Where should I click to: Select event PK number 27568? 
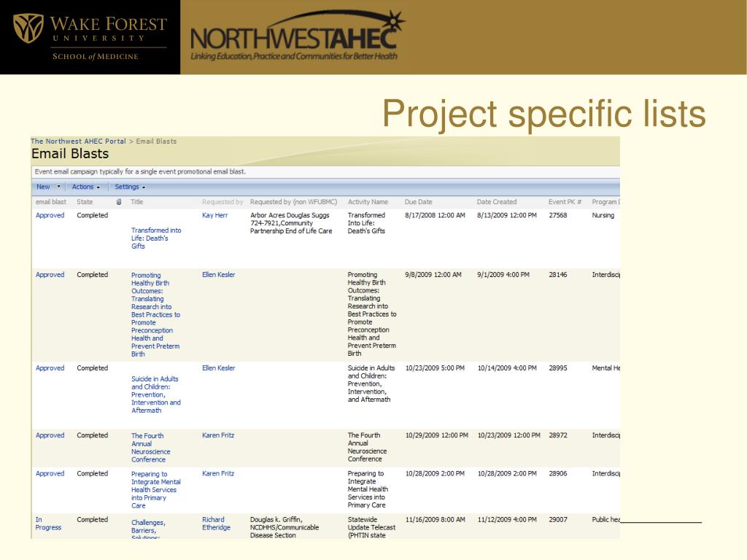558,215
